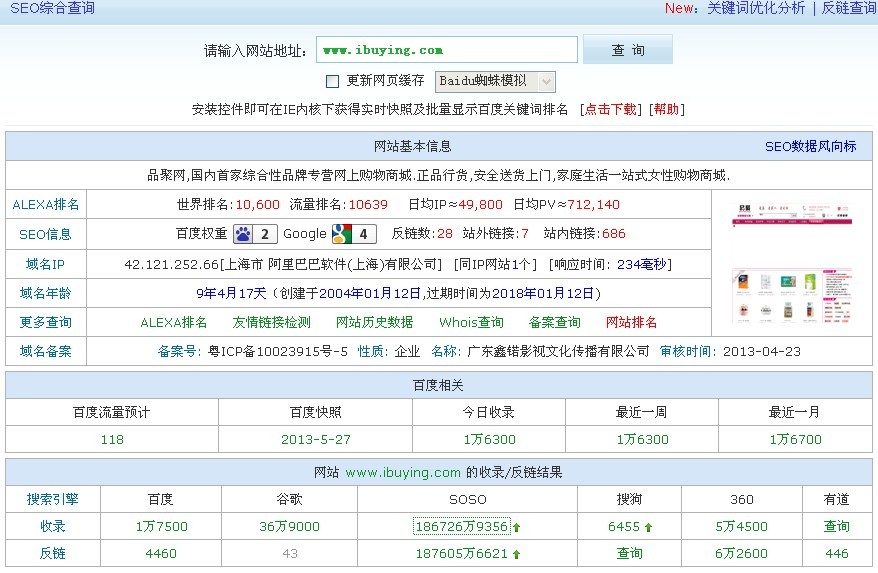878x573 pixels.
Task: Click the 收录 row label
Action: point(53,527)
